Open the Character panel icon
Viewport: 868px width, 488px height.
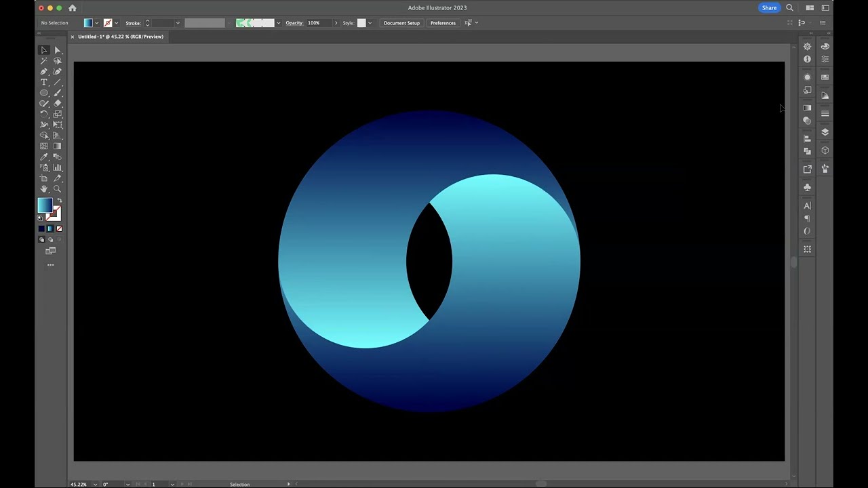click(x=807, y=205)
